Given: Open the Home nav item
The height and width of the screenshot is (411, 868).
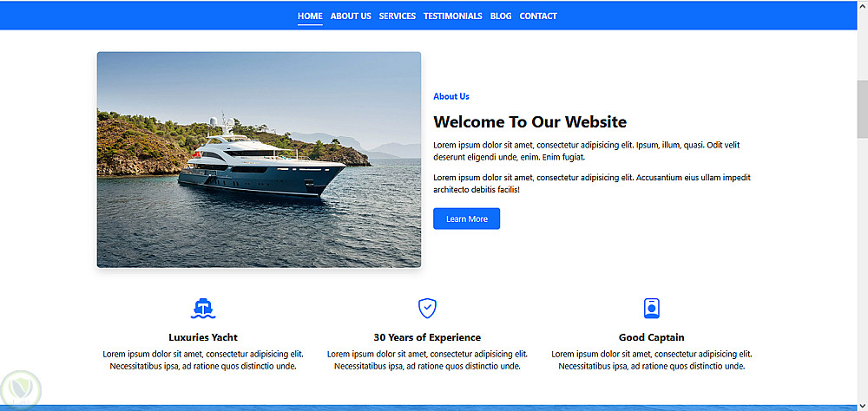Looking at the screenshot, I should click(x=310, y=16).
